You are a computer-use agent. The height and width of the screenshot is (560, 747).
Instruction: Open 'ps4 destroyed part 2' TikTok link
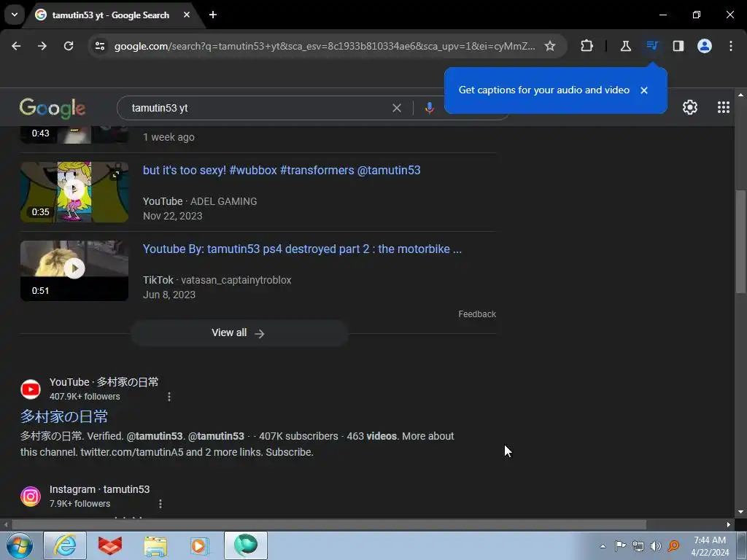(x=302, y=249)
